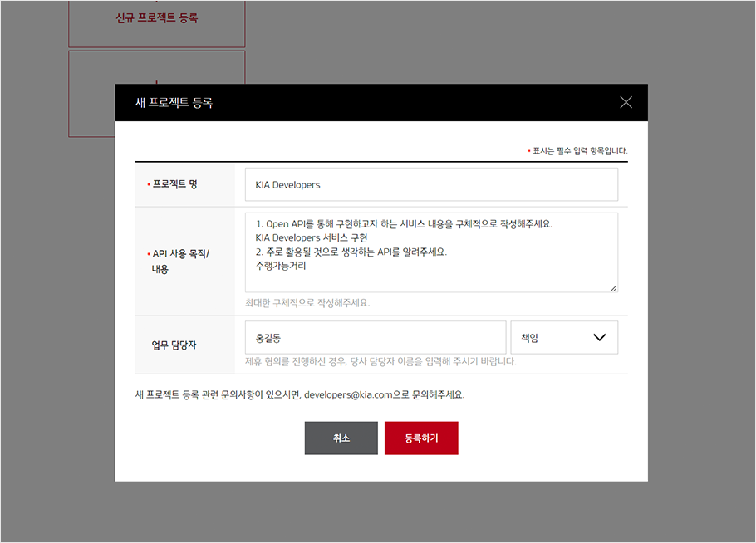Select the 홍길동 manager name field
Image resolution: width=756 pixels, height=543 pixels.
(375, 337)
